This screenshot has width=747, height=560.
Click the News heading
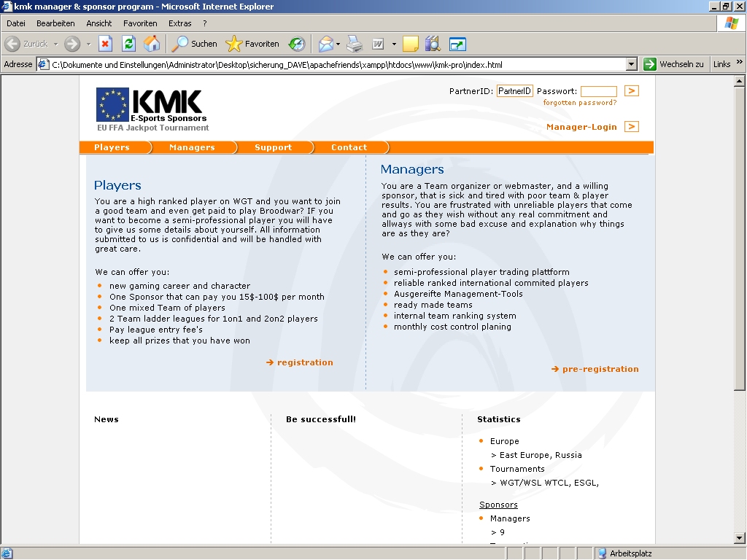pyautogui.click(x=107, y=419)
